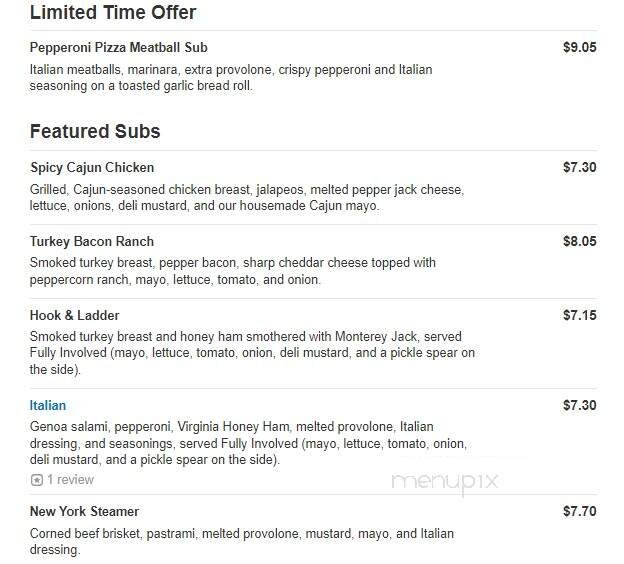The height and width of the screenshot is (564, 624).
Task: Click the $9.05 price
Action: 579,47
